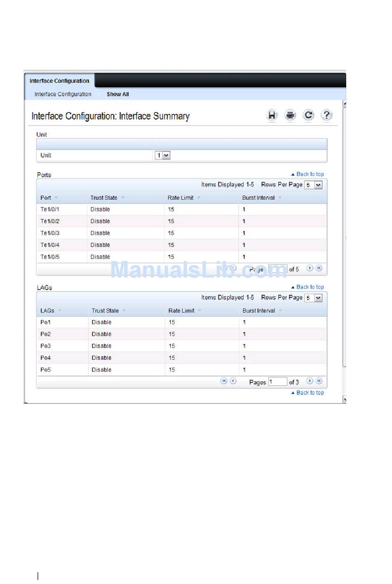Sort LAGs table by Rate Limit arrow

tap(200, 310)
